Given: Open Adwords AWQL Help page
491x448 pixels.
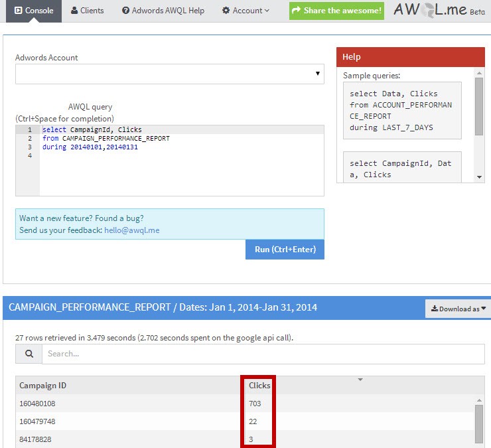Looking at the screenshot, I should point(163,11).
